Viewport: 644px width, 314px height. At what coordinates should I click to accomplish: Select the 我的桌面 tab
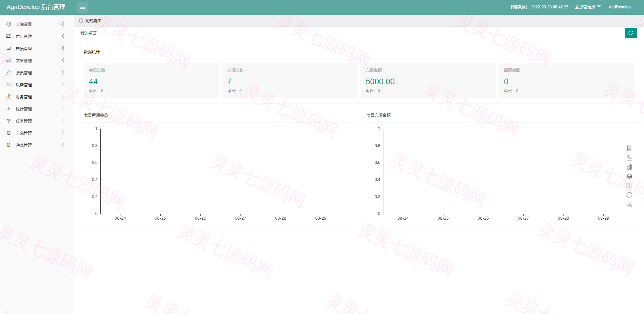click(x=90, y=20)
